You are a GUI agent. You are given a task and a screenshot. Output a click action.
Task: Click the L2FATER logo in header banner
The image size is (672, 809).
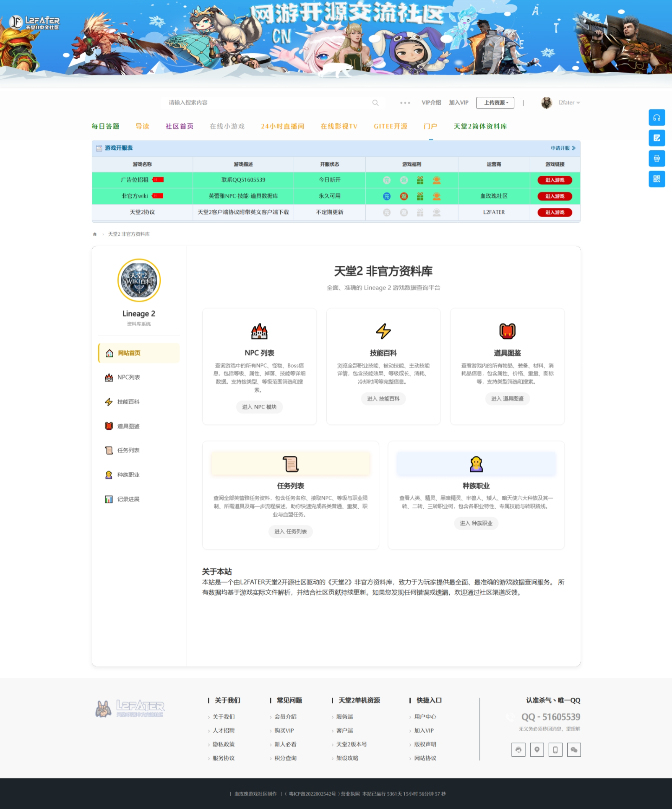click(34, 22)
